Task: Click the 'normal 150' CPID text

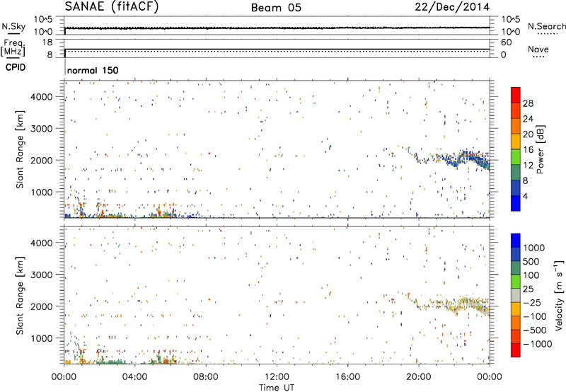Action: [93, 70]
